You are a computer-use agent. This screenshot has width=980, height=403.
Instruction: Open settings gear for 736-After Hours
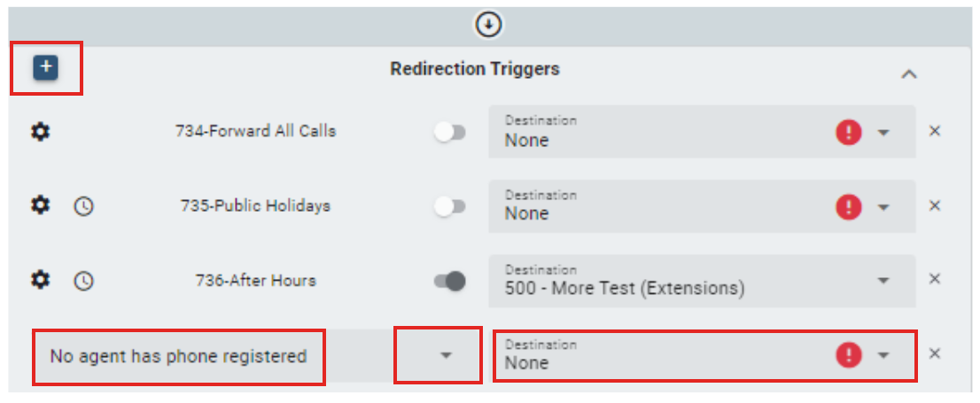(x=41, y=280)
